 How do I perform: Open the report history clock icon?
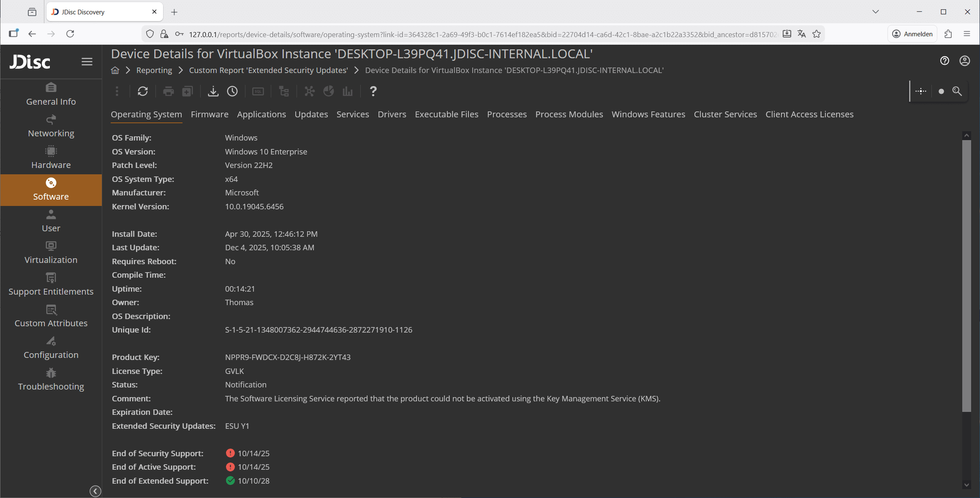tap(232, 91)
